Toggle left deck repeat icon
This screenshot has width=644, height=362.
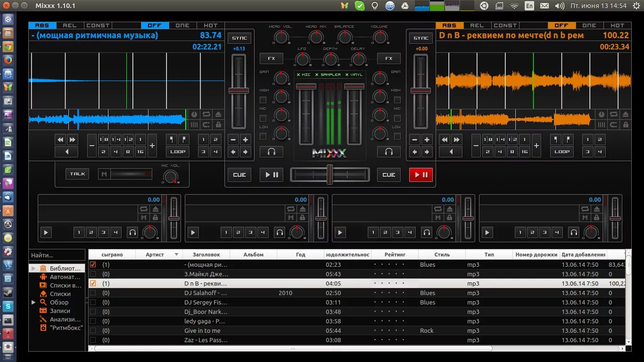206,115
